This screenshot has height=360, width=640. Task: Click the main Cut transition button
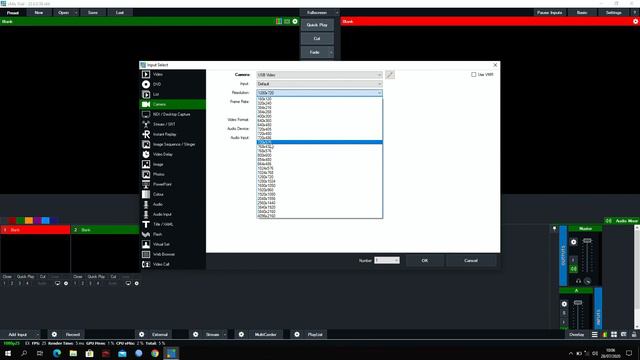point(317,38)
